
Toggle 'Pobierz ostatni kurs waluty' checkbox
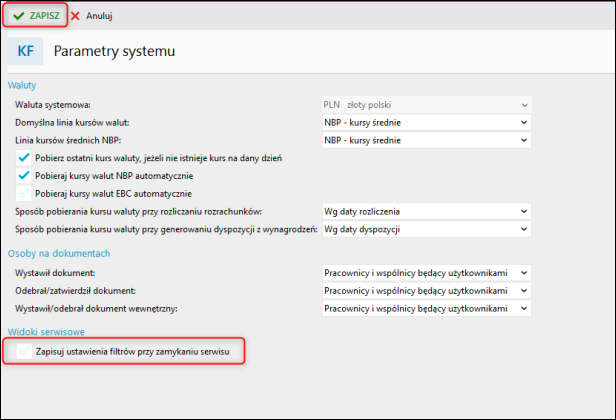click(x=24, y=158)
